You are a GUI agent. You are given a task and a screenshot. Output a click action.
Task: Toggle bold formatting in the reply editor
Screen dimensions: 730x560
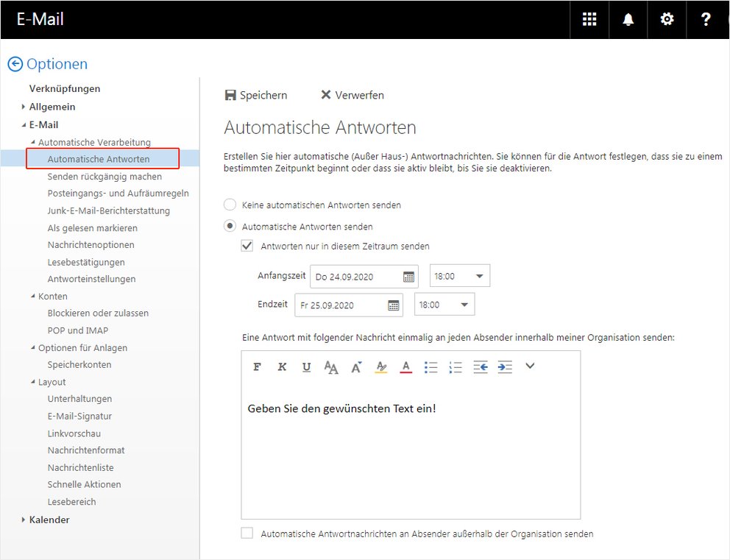tap(256, 366)
